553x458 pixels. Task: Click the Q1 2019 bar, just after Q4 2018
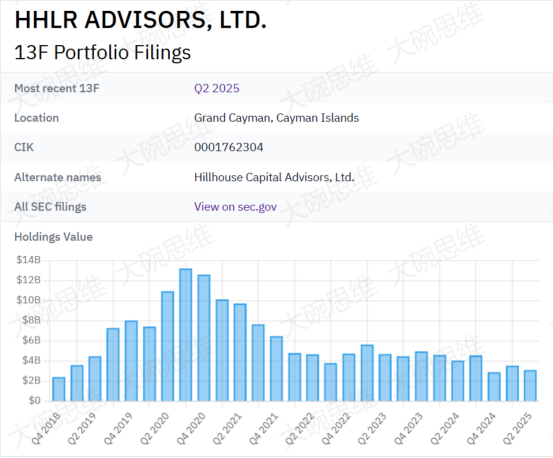coord(77,383)
